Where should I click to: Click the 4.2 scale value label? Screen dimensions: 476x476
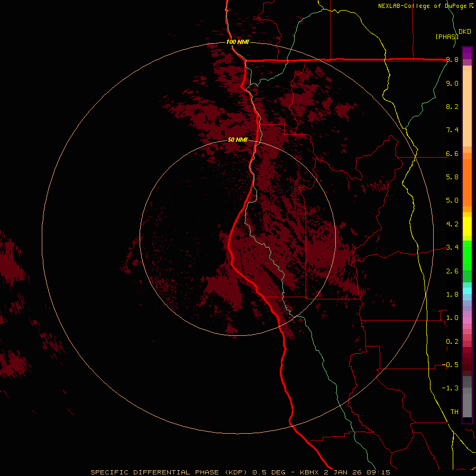pyautogui.click(x=452, y=224)
